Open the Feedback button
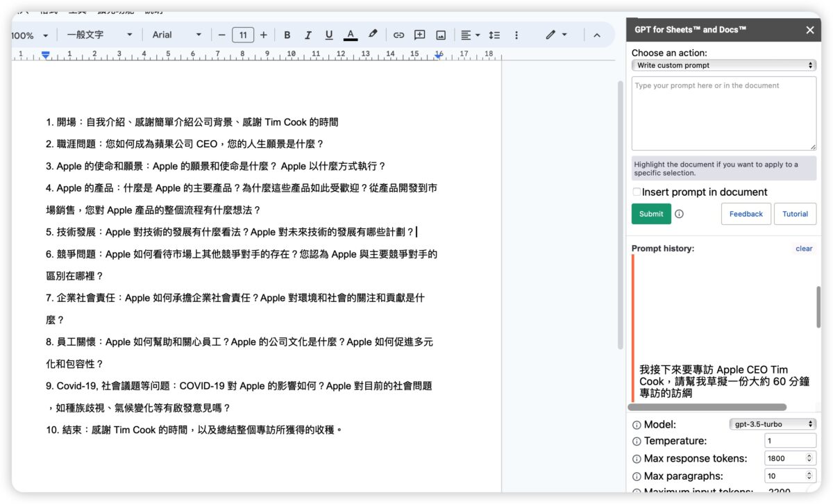 pyautogui.click(x=746, y=214)
